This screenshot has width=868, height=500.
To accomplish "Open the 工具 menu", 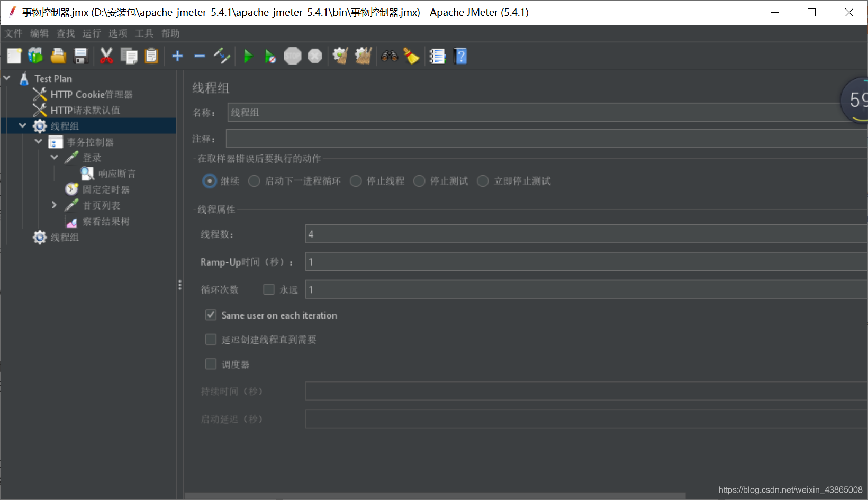I will [144, 33].
